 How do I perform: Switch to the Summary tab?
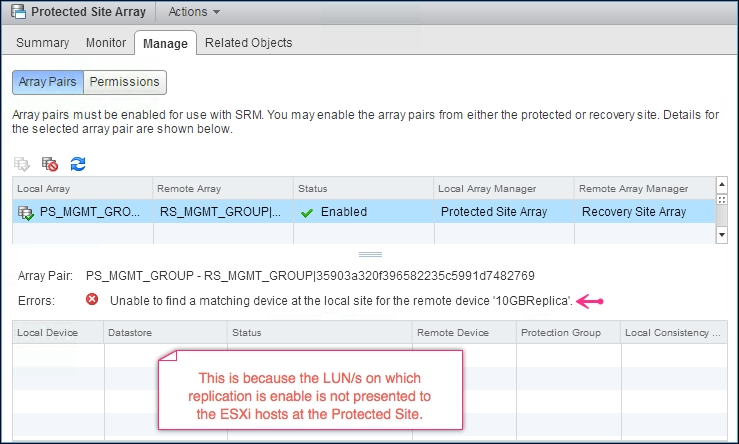click(42, 43)
